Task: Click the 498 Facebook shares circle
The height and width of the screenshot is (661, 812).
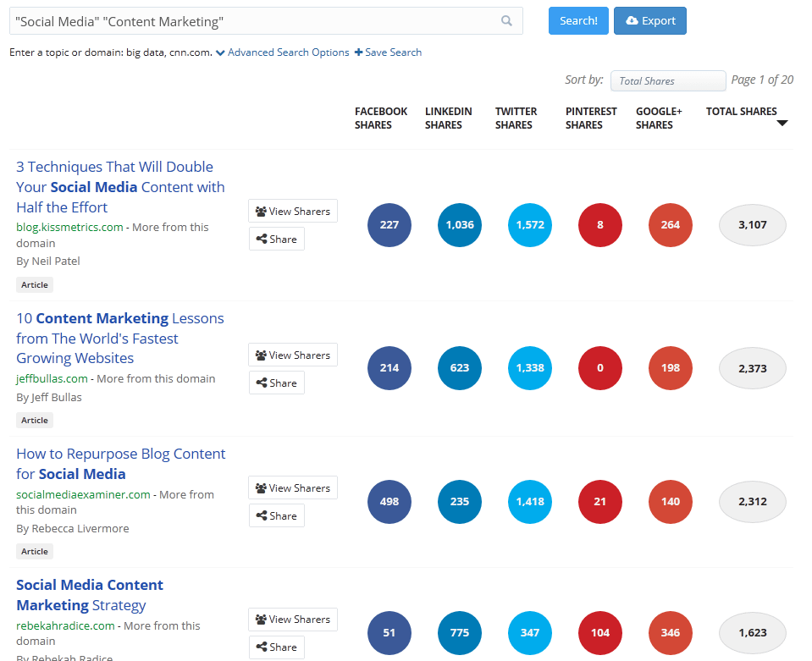Action: (x=389, y=502)
